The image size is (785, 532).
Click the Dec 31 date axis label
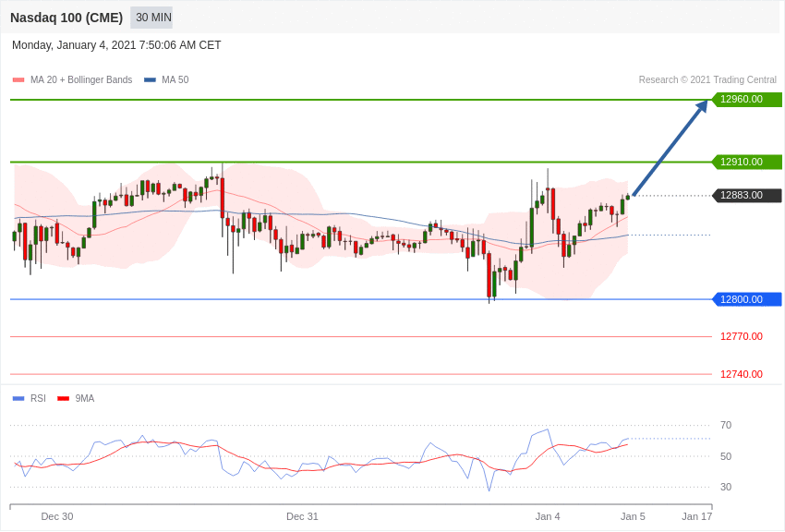(302, 516)
